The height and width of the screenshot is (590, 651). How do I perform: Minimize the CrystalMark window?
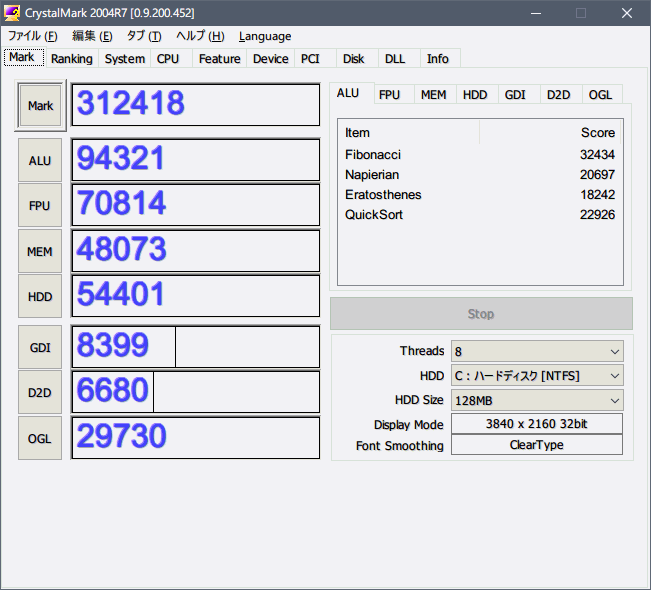coord(536,13)
